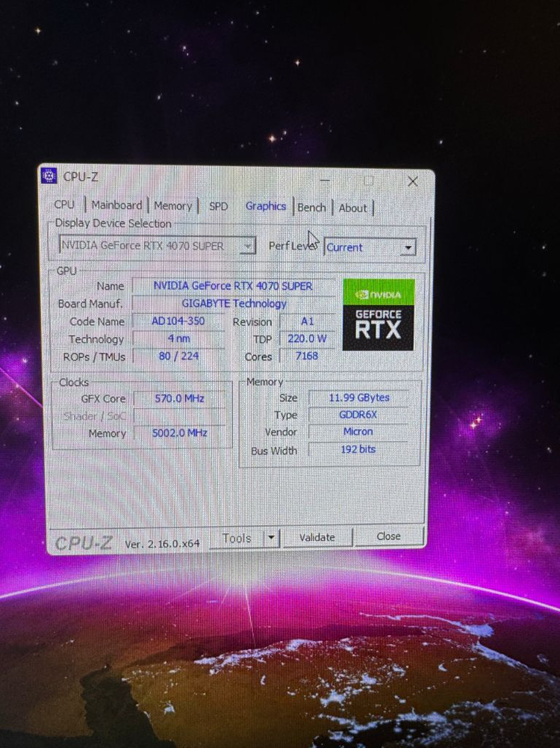Viewport: 560px width, 748px height.
Task: Click the Tools button
Action: (237, 538)
